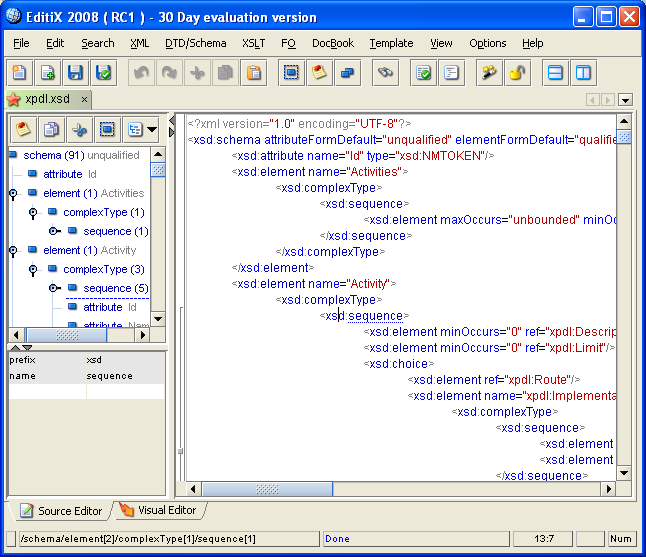Click the up arrow on the panel divider
Screen dimensions: 646x557
pyautogui.click(x=15, y=348)
